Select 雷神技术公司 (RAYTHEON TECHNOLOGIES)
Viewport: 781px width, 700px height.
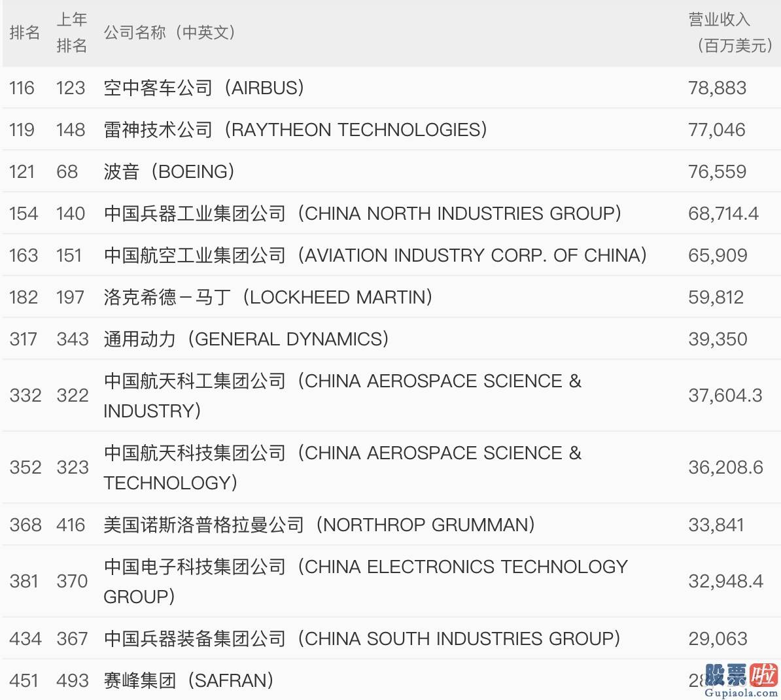tap(296, 130)
